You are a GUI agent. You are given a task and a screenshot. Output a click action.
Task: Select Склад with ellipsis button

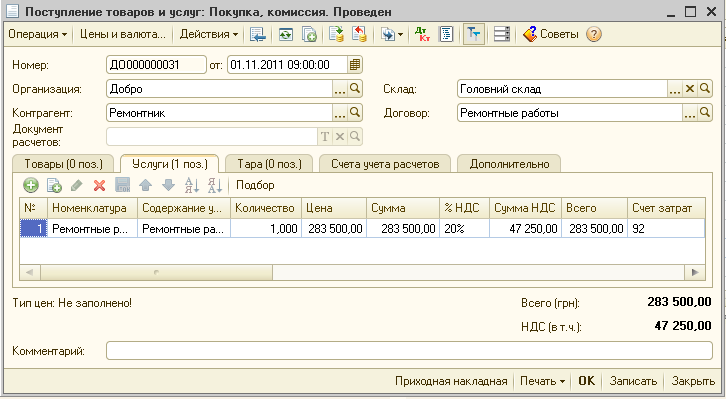675,89
